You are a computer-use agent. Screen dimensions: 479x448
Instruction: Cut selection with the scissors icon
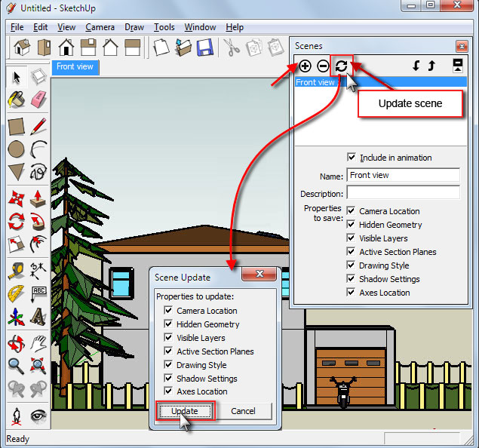[x=232, y=48]
